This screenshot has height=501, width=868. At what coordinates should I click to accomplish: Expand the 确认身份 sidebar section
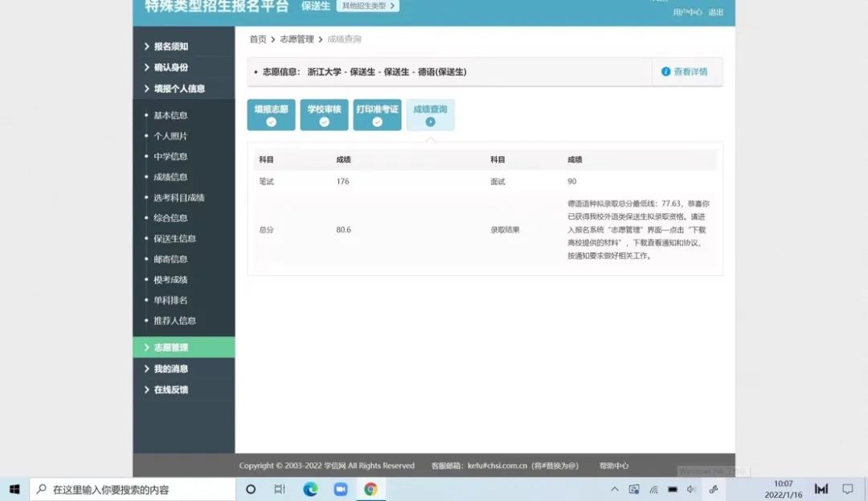170,68
